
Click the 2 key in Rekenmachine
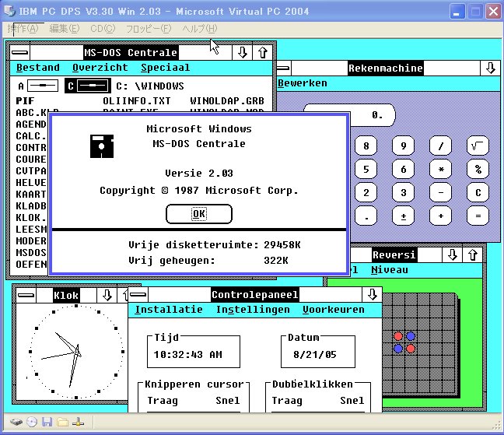click(x=366, y=192)
